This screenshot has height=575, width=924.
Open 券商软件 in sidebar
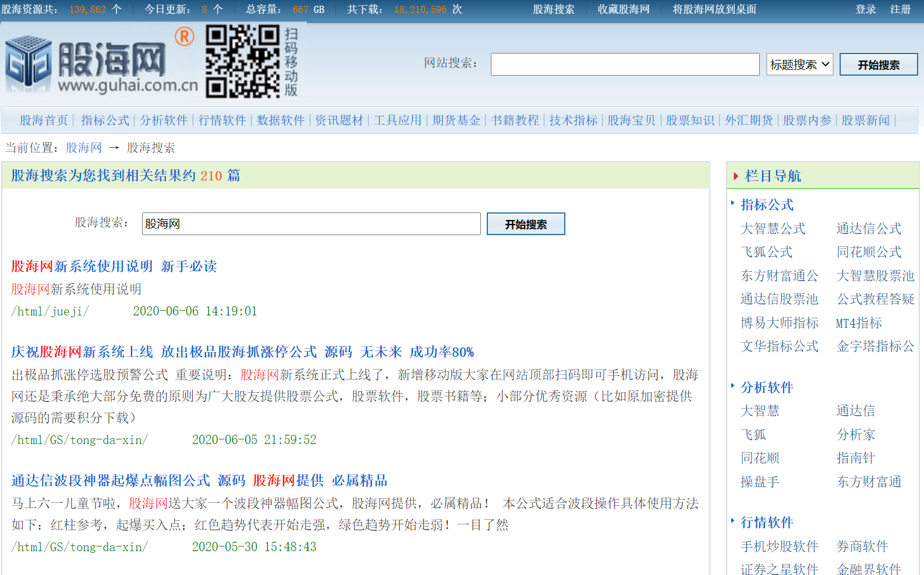862,546
